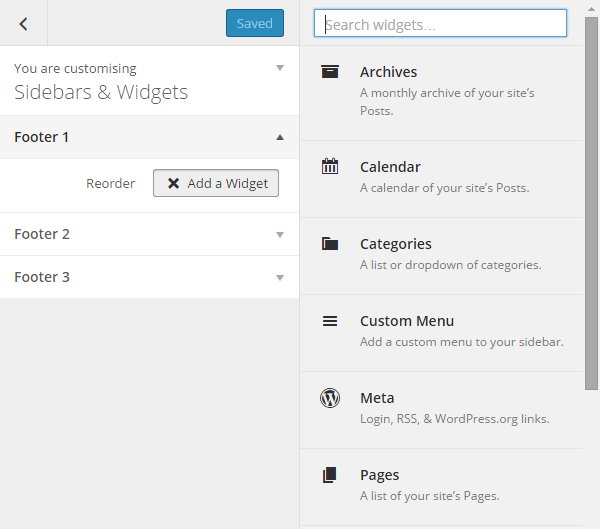
Task: Click the widget list scrollbar thumb
Action: coord(591,203)
